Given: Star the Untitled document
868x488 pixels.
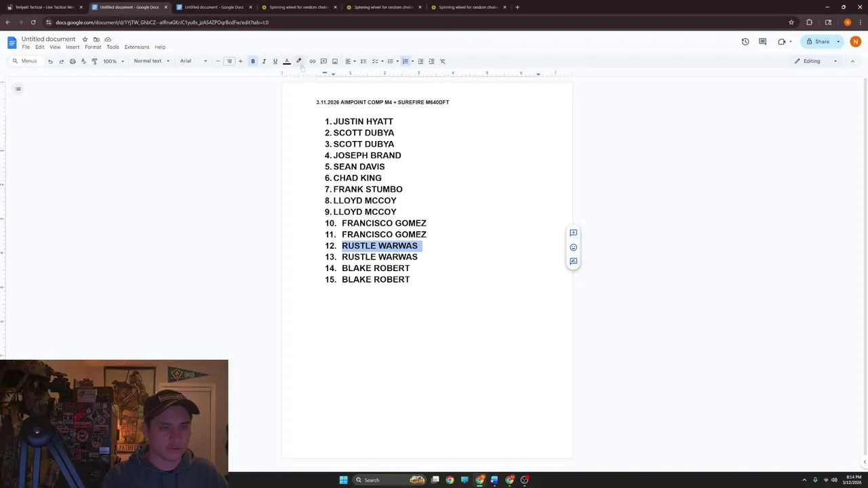Looking at the screenshot, I should (x=85, y=39).
